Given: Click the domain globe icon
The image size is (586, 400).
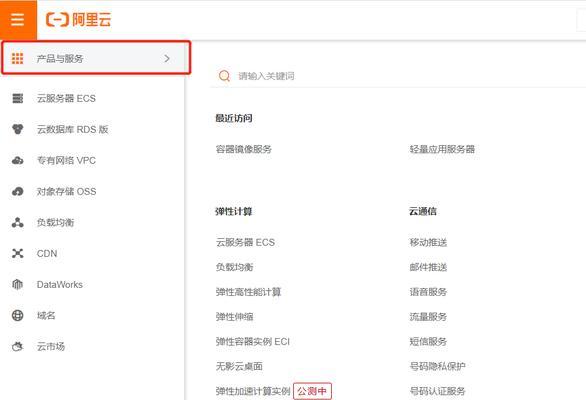Looking at the screenshot, I should point(18,316).
